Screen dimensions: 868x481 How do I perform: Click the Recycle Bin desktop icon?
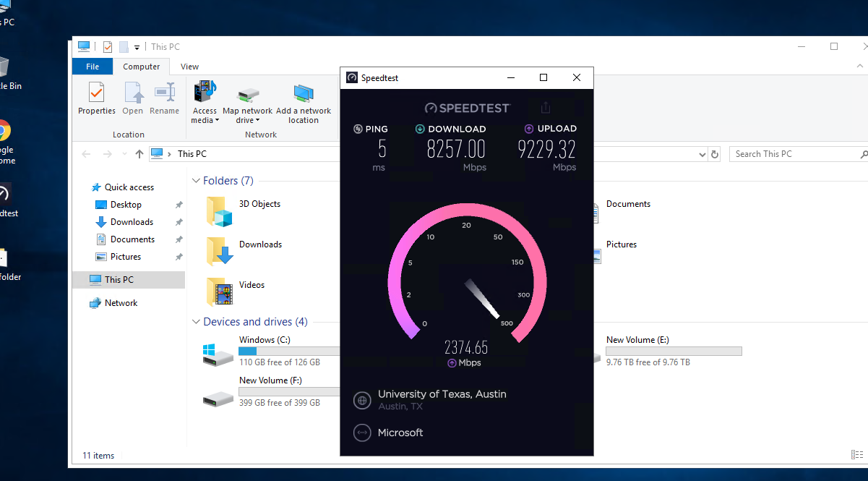[x=7, y=74]
